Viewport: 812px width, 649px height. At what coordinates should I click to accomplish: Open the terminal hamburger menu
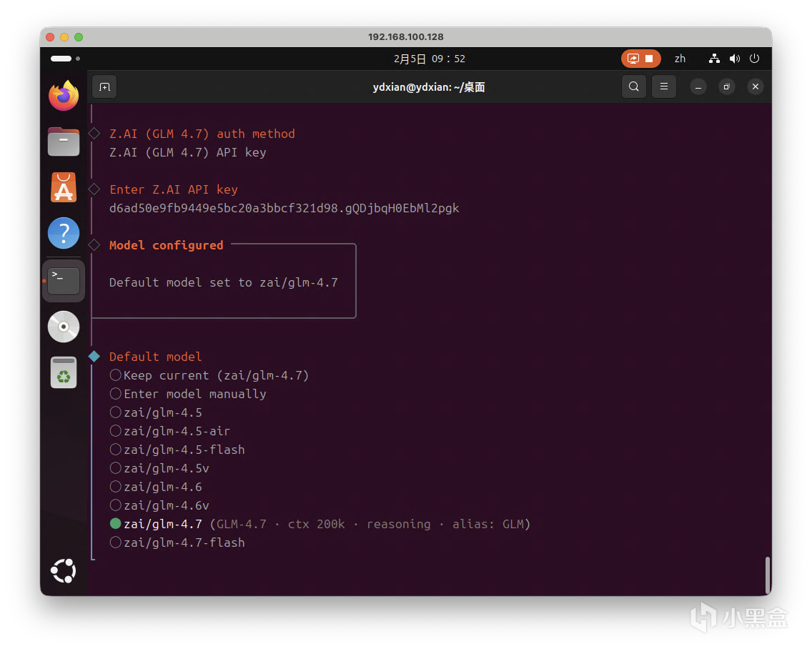point(664,86)
